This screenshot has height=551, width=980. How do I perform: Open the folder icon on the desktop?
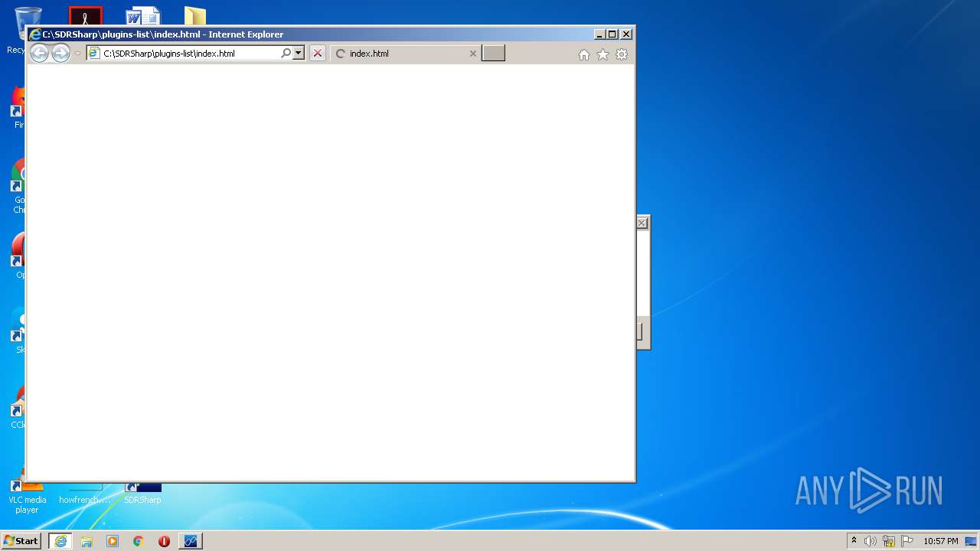pos(195,15)
